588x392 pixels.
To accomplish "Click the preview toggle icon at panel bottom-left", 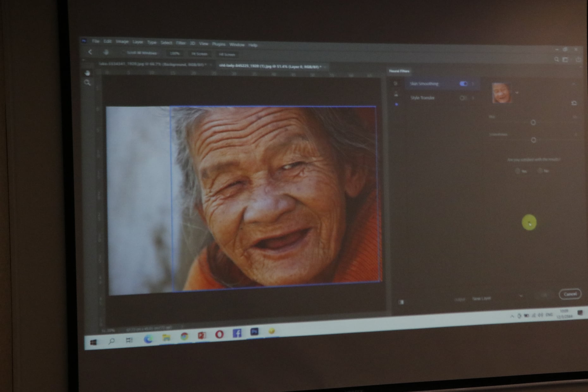I will (401, 302).
